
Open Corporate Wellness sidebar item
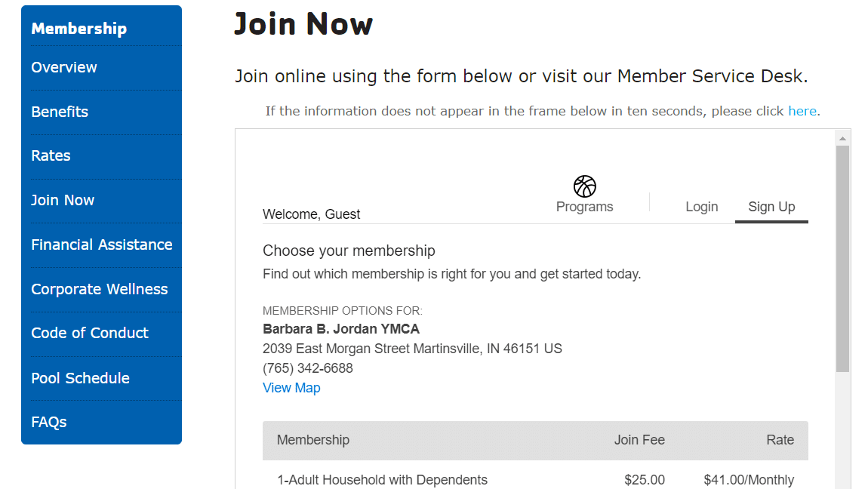[x=100, y=289]
